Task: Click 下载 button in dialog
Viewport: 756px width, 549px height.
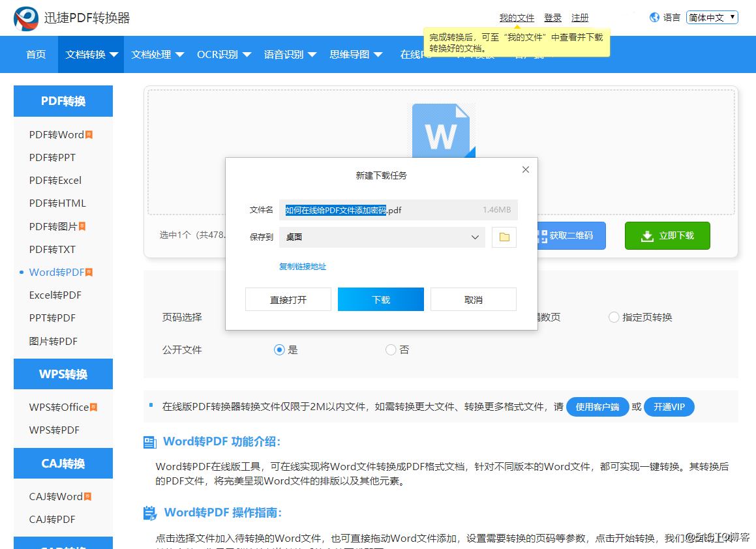Action: (381, 299)
